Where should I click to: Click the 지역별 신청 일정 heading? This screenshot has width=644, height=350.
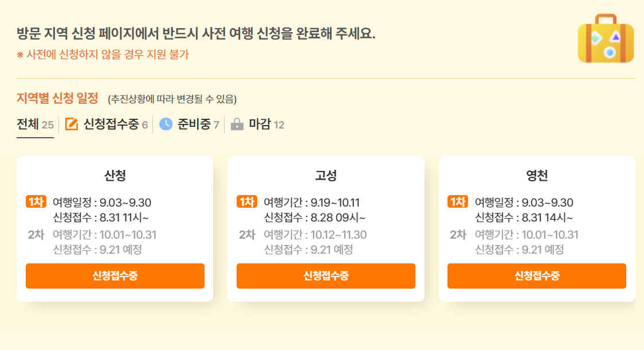tap(57, 98)
